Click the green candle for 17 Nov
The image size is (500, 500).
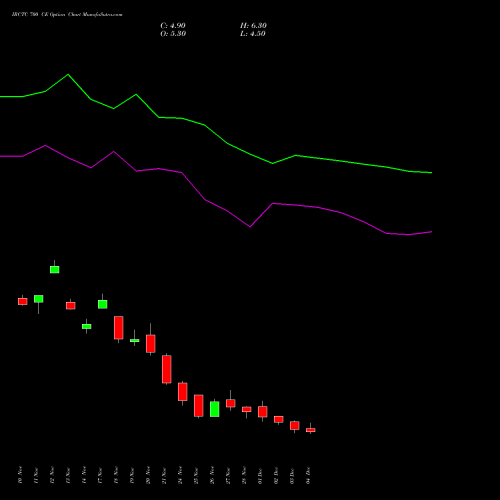tap(103, 304)
